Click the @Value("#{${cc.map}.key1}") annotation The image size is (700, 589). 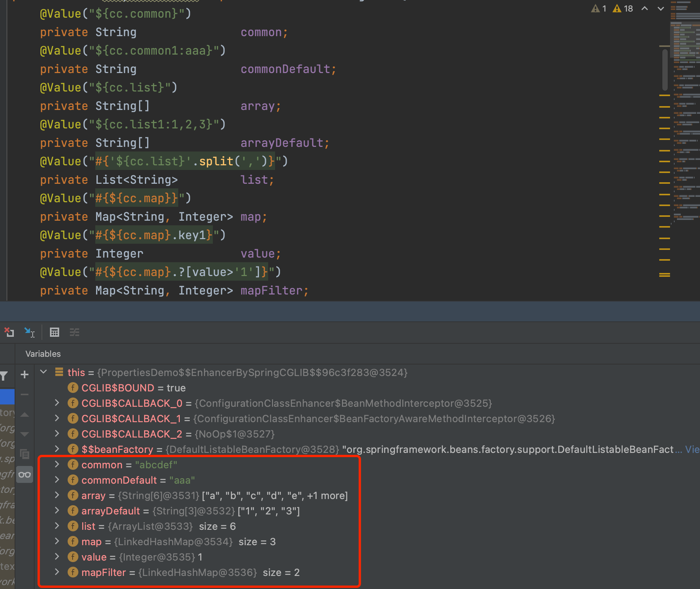tap(133, 235)
